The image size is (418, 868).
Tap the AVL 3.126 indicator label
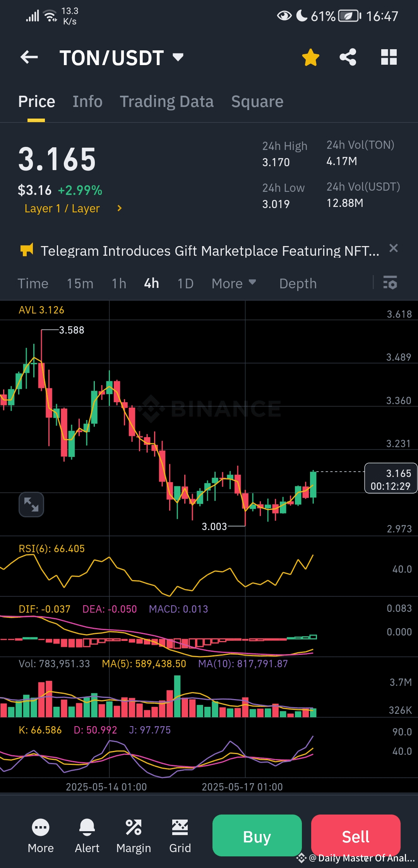(x=41, y=310)
